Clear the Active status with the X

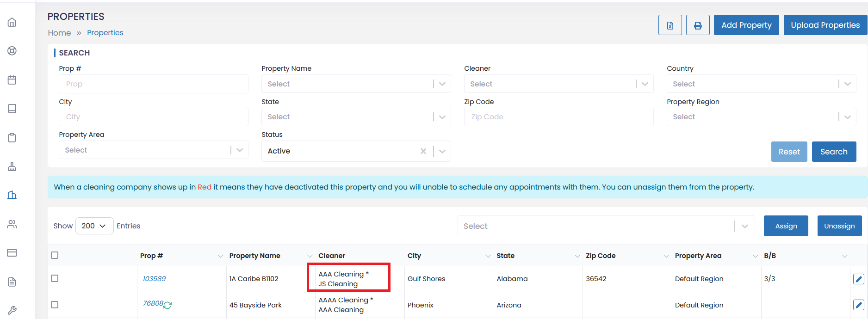point(423,151)
